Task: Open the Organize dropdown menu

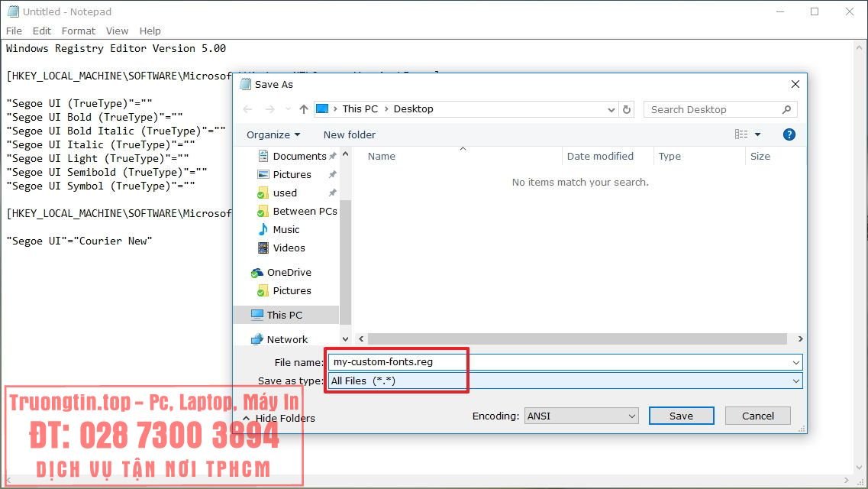Action: point(273,134)
